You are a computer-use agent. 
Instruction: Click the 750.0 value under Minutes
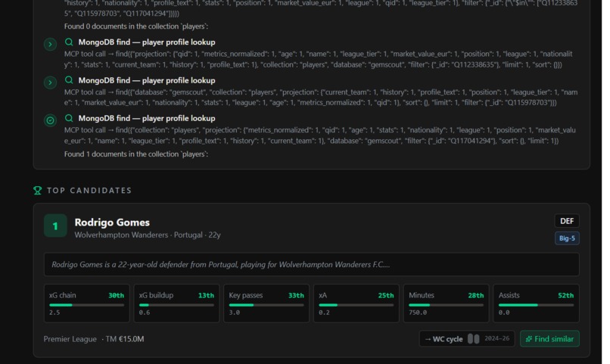[x=418, y=313]
